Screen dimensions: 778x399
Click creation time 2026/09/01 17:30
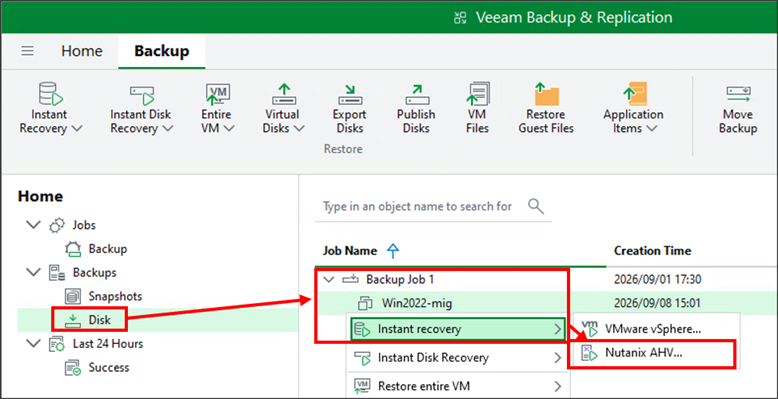tap(657, 279)
